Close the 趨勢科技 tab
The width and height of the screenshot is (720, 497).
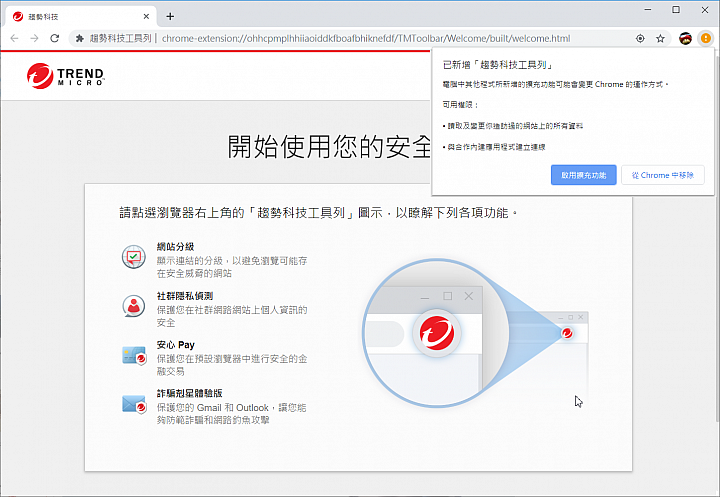146,17
